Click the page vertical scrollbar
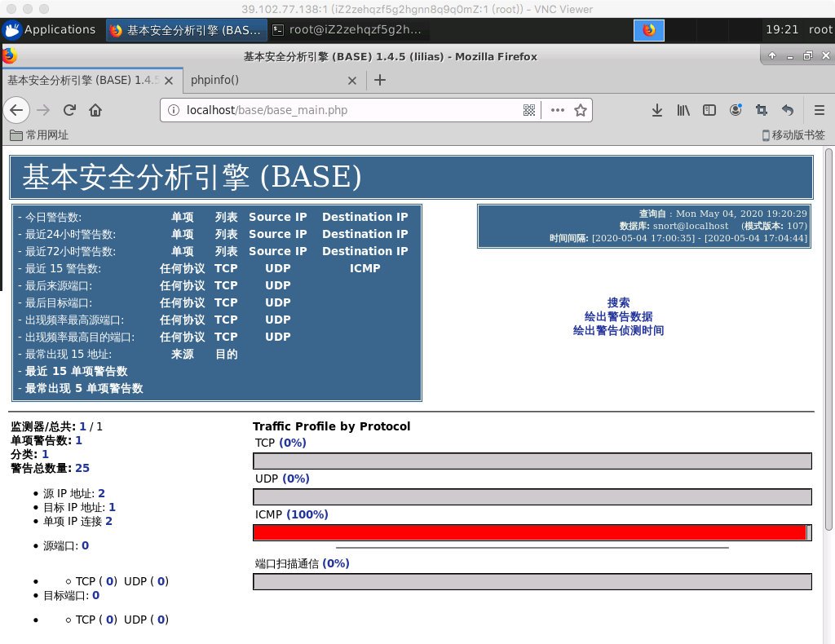This screenshot has width=835, height=644. click(x=828, y=341)
